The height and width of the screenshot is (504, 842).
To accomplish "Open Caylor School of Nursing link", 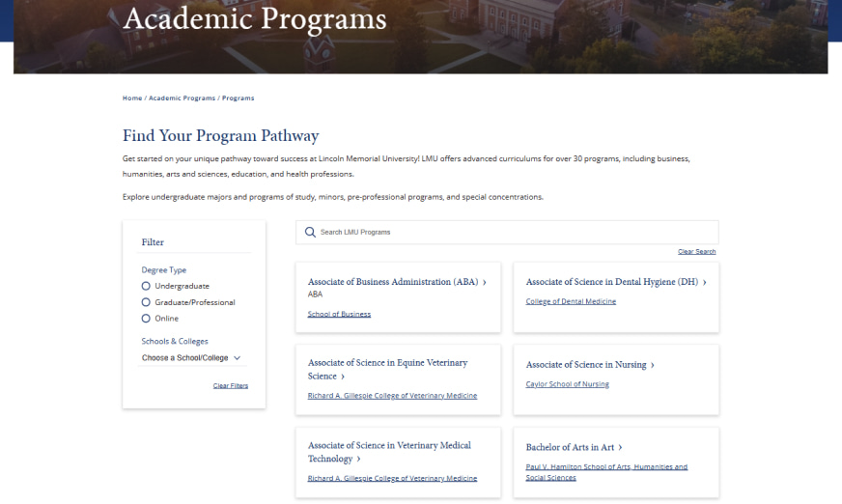I will pyautogui.click(x=568, y=384).
